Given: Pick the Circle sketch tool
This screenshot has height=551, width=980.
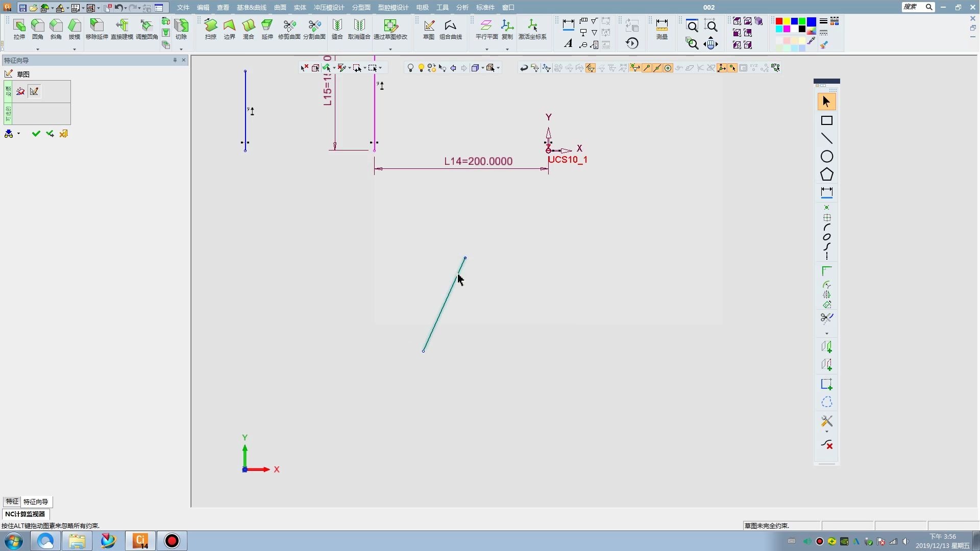Looking at the screenshot, I should [826, 157].
